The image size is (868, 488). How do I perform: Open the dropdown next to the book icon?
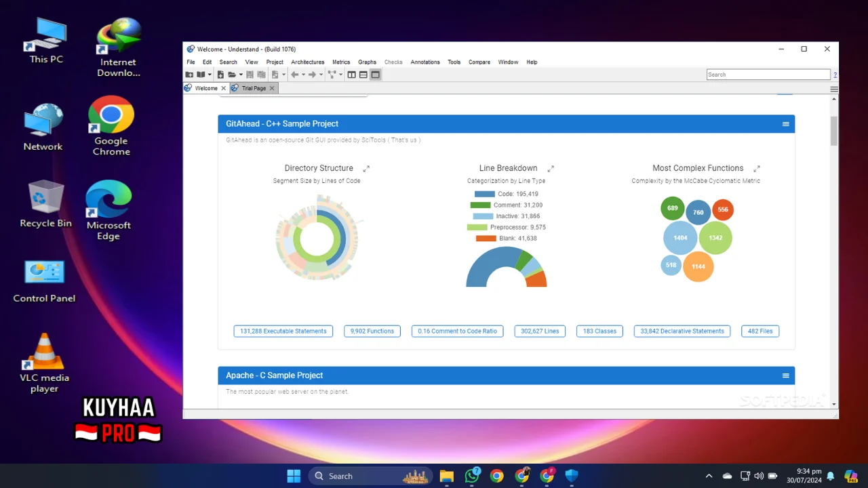210,75
